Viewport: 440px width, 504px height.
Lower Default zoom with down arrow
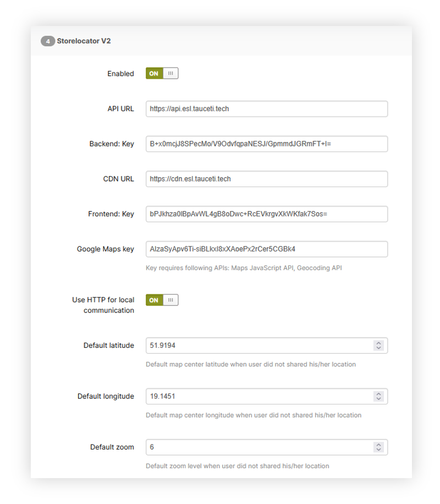pyautogui.click(x=378, y=450)
